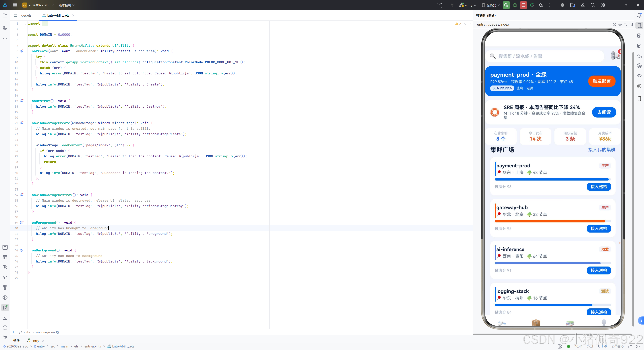Click the 运行 panel label
644x350 pixels.
coord(16,340)
